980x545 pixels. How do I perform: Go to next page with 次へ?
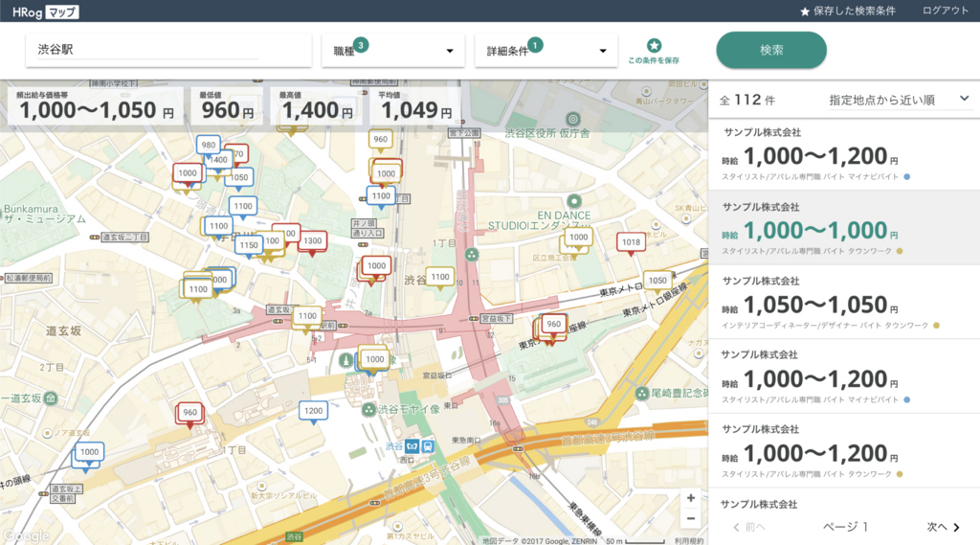(943, 527)
